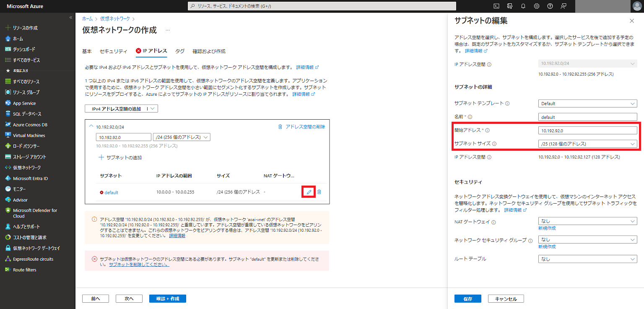Click the trash icon next to default subnet
644x309 pixels.
(319, 191)
